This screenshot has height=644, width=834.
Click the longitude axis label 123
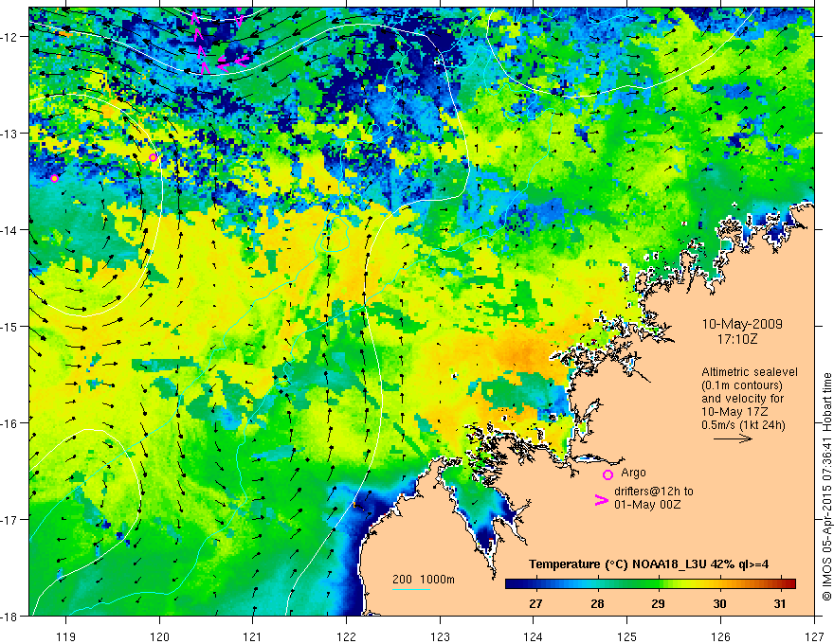click(440, 636)
